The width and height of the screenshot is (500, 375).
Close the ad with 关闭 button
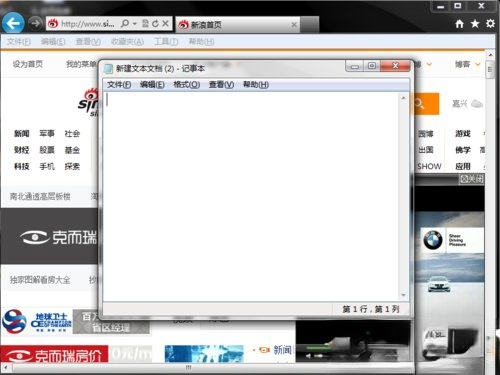(x=471, y=179)
